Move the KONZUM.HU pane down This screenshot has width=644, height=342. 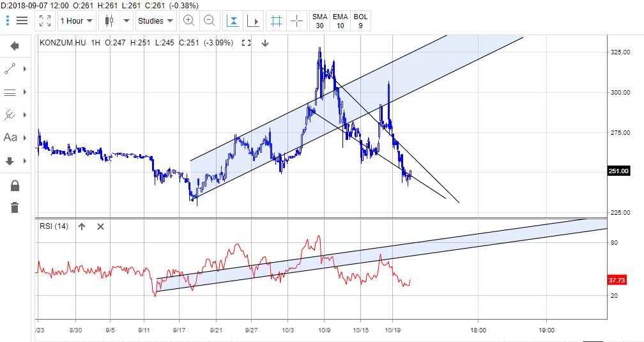tap(265, 43)
